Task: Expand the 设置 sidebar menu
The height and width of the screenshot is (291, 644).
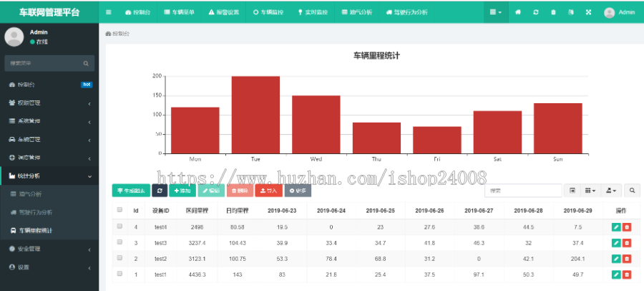Action: point(49,267)
